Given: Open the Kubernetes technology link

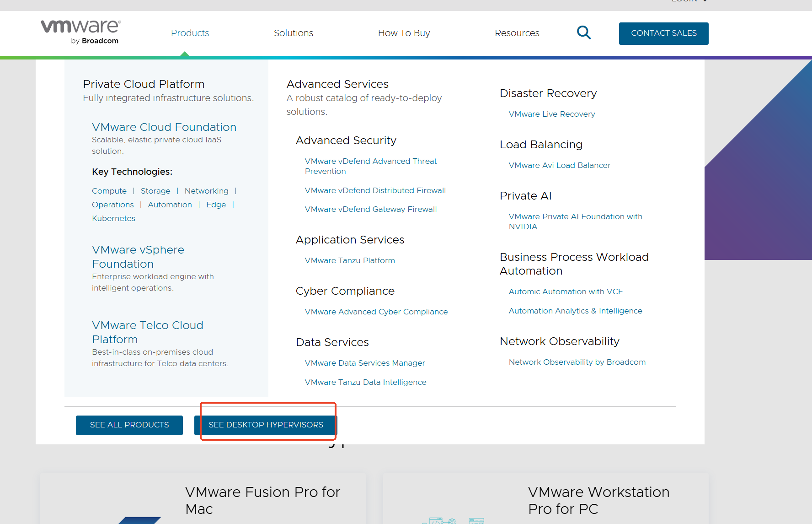Looking at the screenshot, I should coord(113,218).
